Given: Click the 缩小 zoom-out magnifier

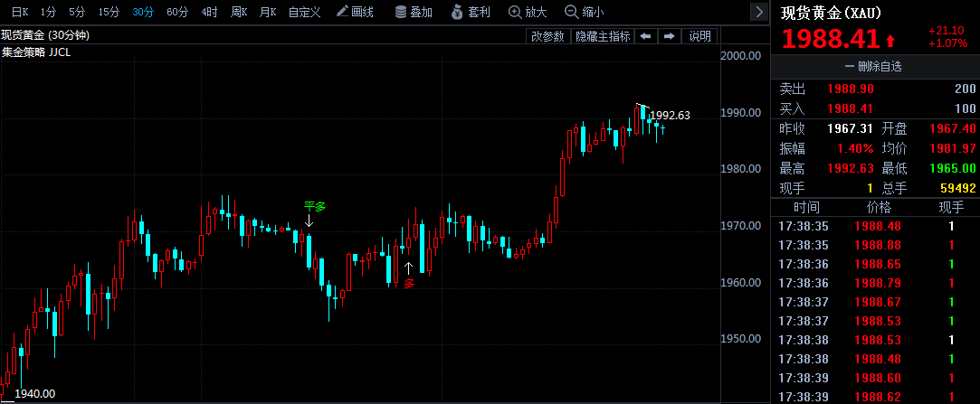Looking at the screenshot, I should (x=584, y=11).
